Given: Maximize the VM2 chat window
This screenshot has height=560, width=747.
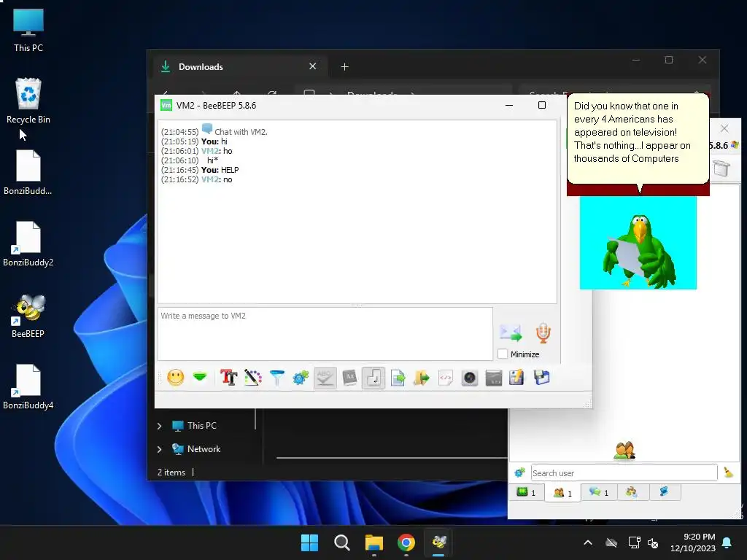Looking at the screenshot, I should pos(542,105).
